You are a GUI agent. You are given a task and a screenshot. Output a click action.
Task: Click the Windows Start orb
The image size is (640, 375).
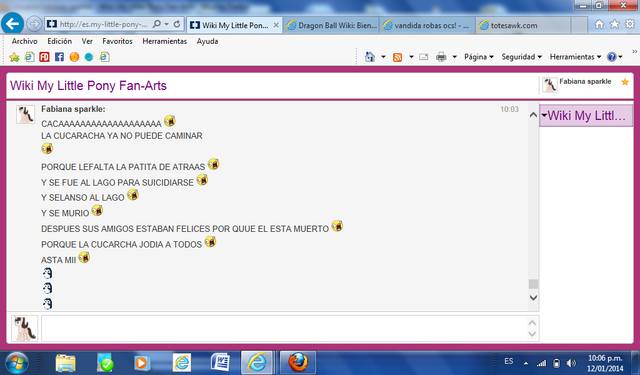[17, 362]
